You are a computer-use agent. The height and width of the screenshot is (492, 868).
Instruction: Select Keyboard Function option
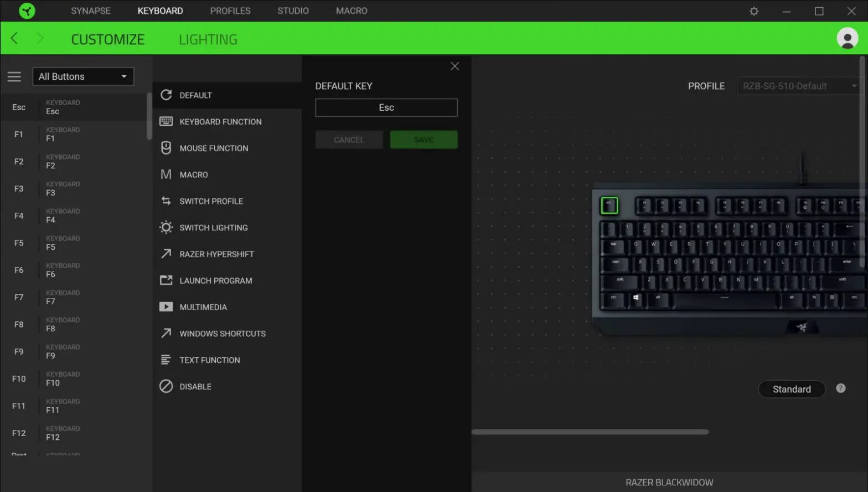point(227,121)
